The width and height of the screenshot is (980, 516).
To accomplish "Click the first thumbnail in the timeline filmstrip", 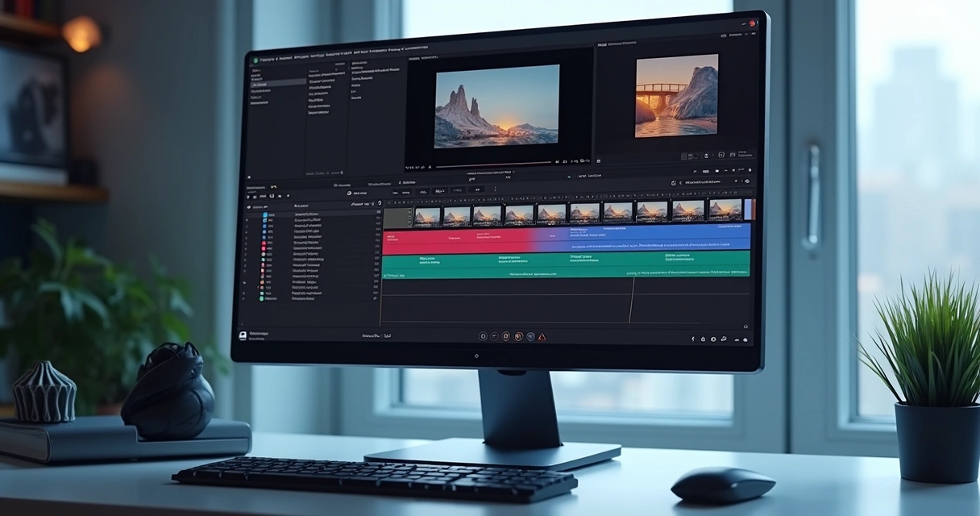I will (x=426, y=216).
